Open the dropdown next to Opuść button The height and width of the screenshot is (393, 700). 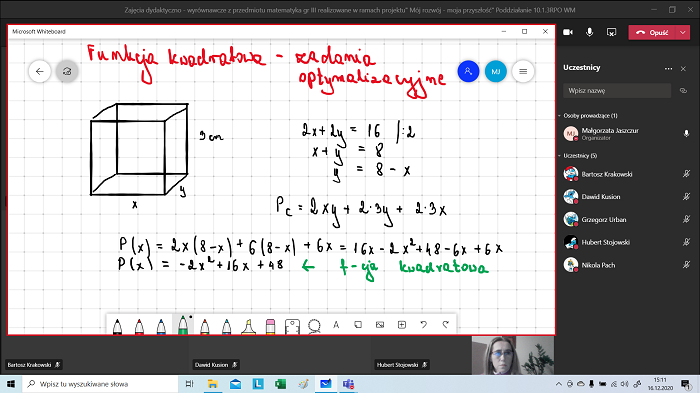[683, 32]
